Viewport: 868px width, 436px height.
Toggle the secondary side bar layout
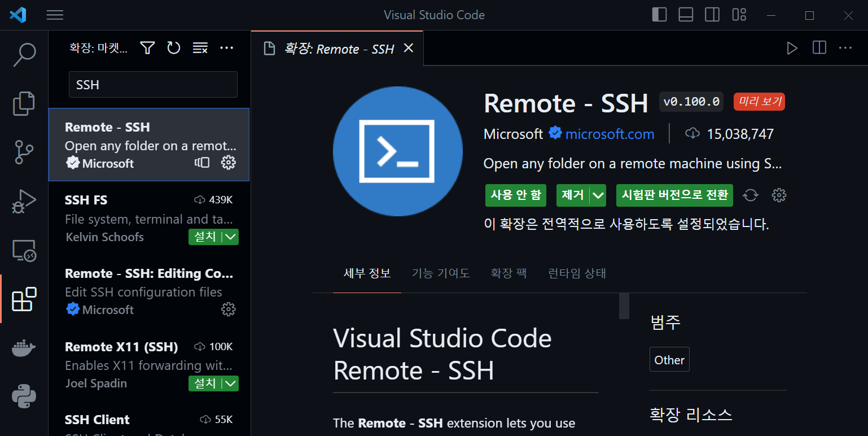[712, 15]
